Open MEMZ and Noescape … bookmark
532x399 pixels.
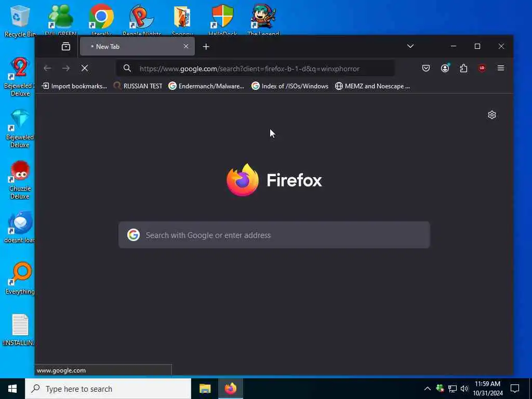(x=372, y=86)
